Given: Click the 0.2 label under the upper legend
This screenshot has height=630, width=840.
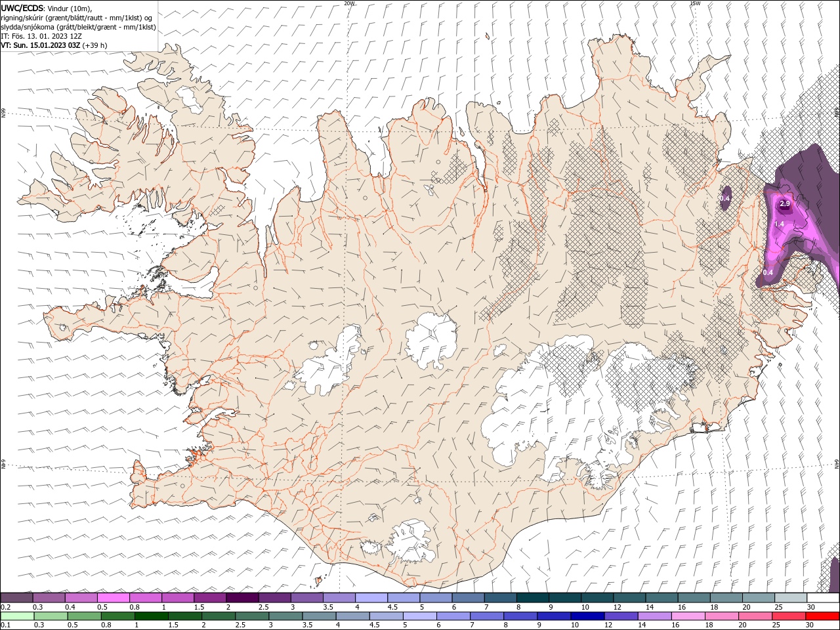Looking at the screenshot, I should point(5,607).
